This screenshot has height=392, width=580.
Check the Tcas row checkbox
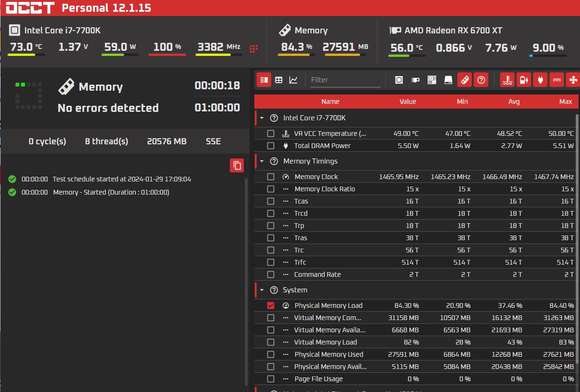(x=271, y=201)
